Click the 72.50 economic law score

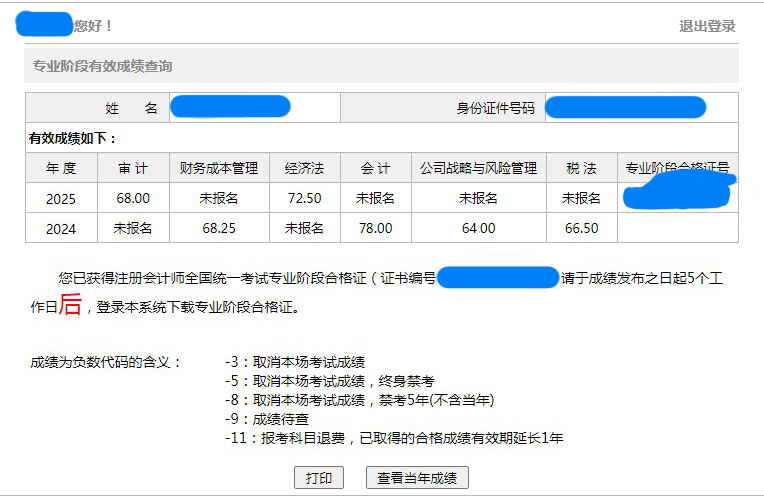click(304, 198)
